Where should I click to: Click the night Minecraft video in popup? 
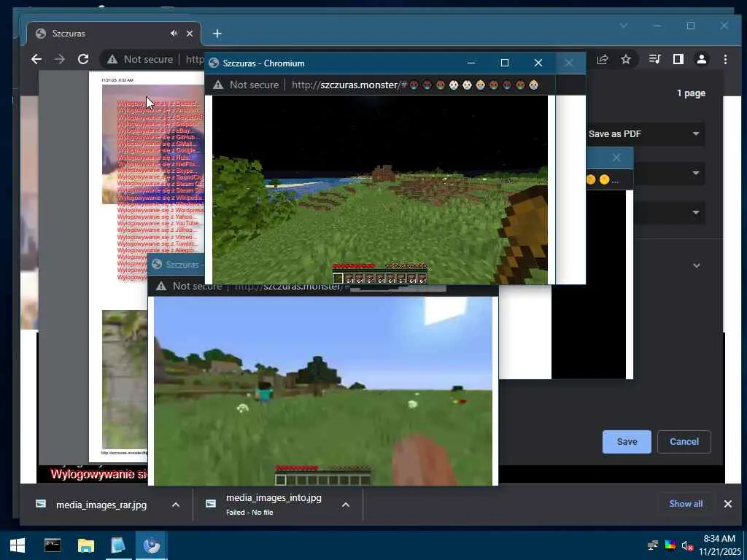[x=379, y=190]
